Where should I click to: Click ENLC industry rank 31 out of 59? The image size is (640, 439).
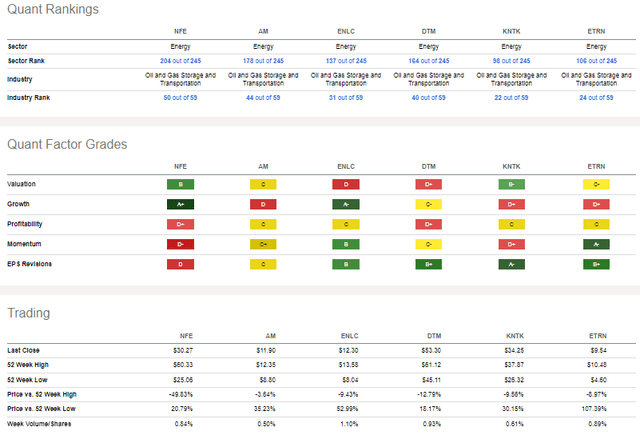point(346,98)
